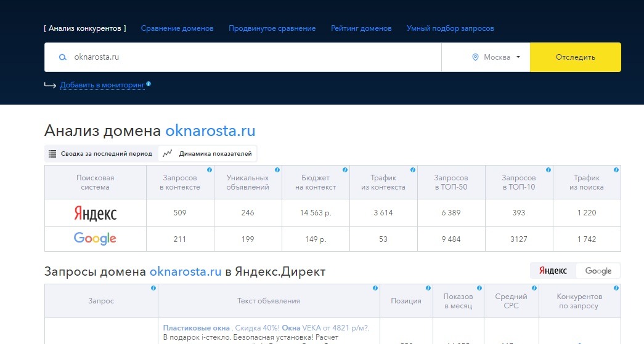Click Яндекс Трафик из поиска value 1 220
644x344 pixels.
pyautogui.click(x=587, y=212)
